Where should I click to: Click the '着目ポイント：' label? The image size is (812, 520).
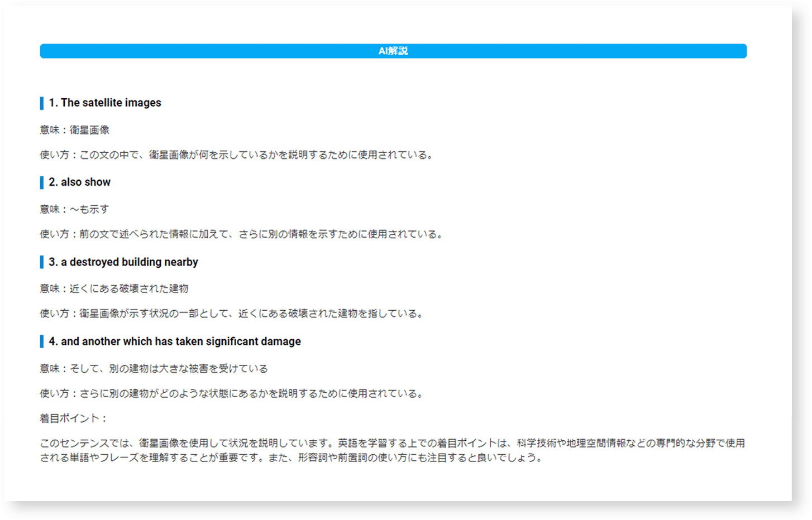73,418
